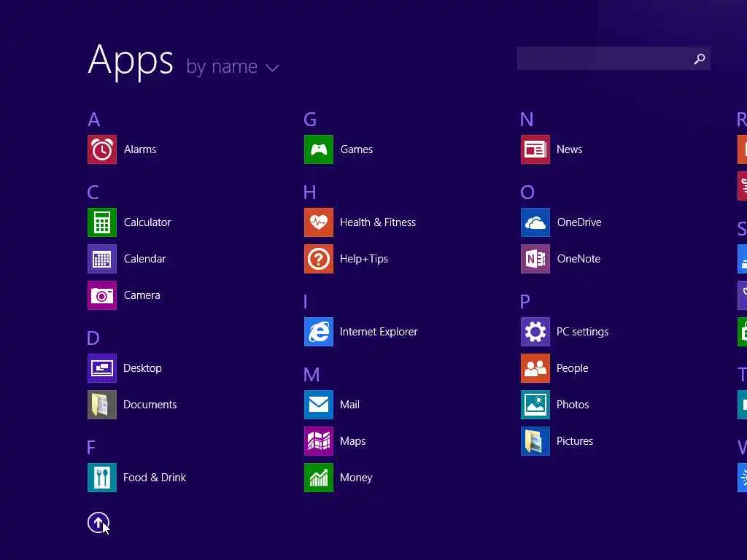Click the up arrow to return to Start

pos(98,523)
